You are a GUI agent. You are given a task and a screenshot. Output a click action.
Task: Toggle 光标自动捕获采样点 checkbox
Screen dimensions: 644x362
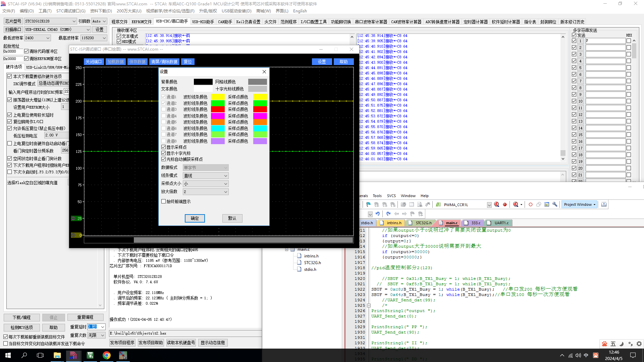click(164, 159)
